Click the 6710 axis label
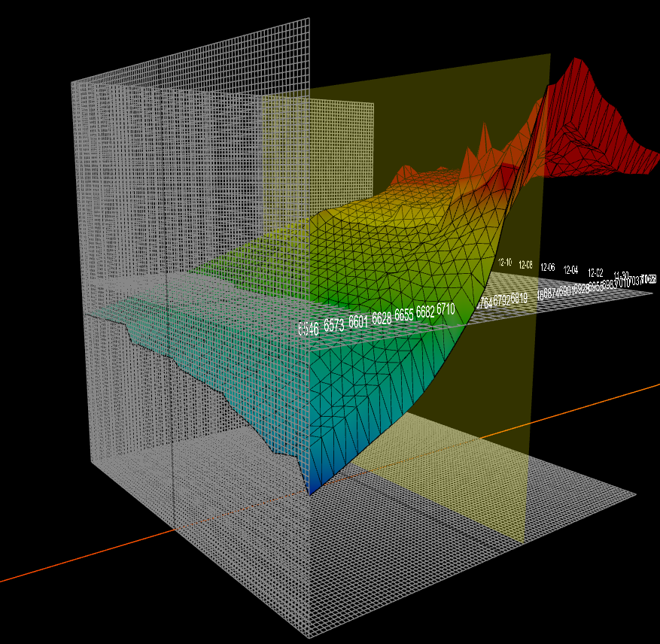660x644 pixels. (446, 309)
